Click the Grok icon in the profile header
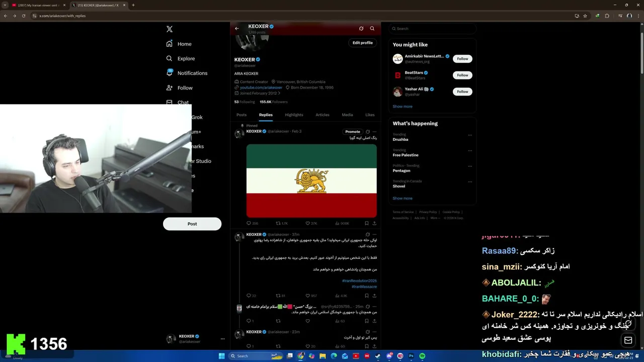This screenshot has width=644, height=362. pyautogui.click(x=361, y=29)
